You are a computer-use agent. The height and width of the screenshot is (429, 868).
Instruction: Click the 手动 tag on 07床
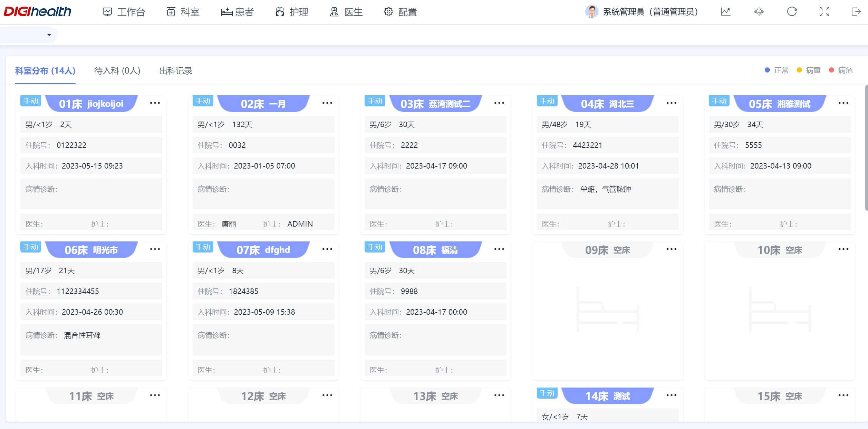tap(203, 247)
